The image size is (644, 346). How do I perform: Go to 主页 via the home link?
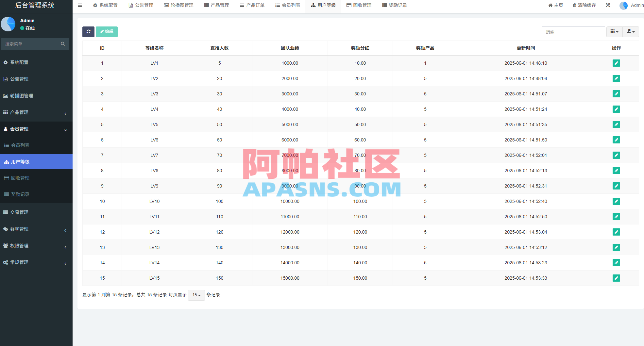[555, 5]
